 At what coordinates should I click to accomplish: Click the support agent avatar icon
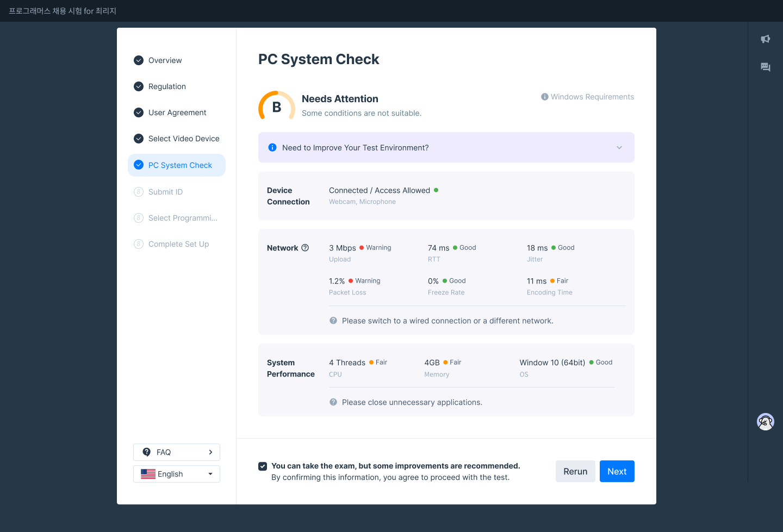click(766, 422)
